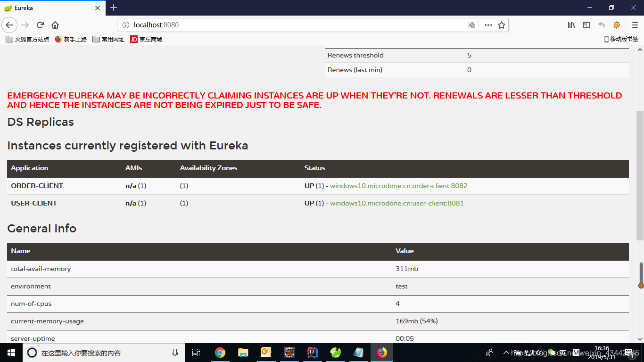Click the Renews (last min) label
Screen dimensions: 644x362
[355, 70]
